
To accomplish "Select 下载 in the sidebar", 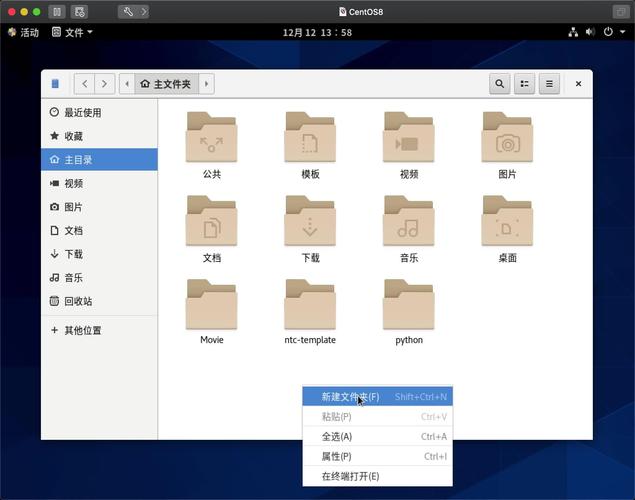I will point(99,254).
